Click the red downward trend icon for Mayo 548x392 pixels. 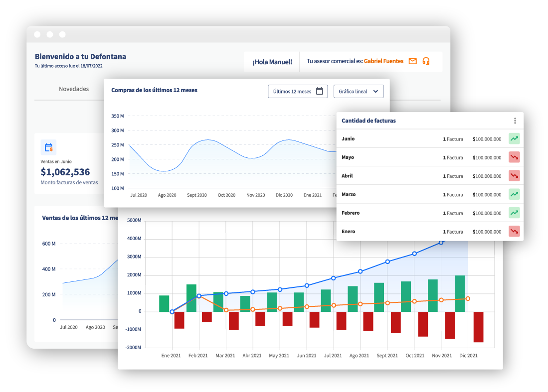tap(514, 157)
